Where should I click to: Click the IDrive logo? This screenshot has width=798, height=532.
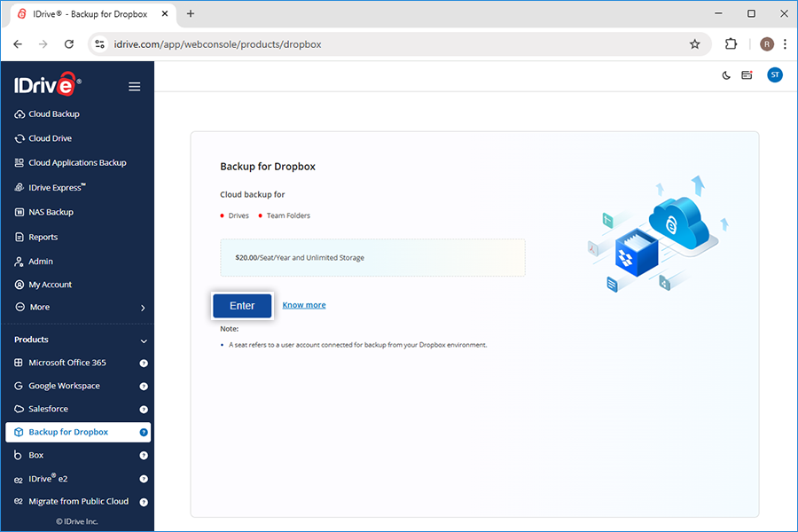(47, 84)
